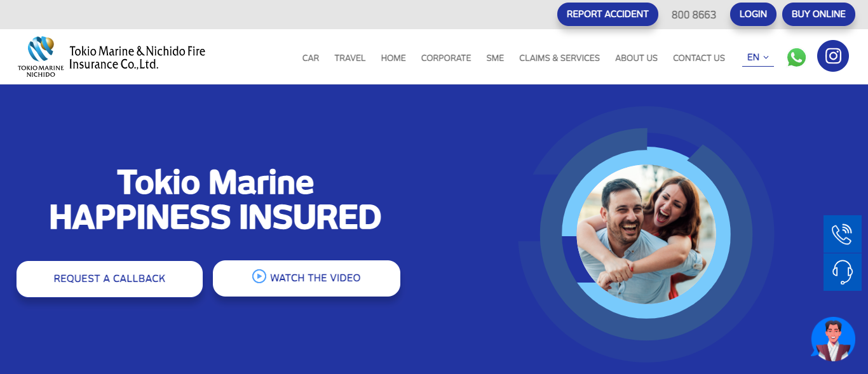Image resolution: width=868 pixels, height=374 pixels.
Task: Open the chatbot assistant avatar
Action: coord(833,340)
